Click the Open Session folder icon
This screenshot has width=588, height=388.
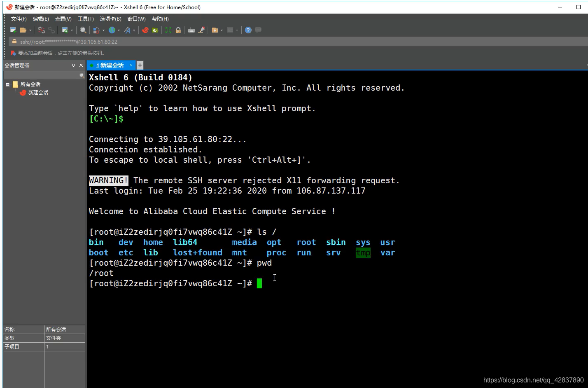pyautogui.click(x=23, y=30)
